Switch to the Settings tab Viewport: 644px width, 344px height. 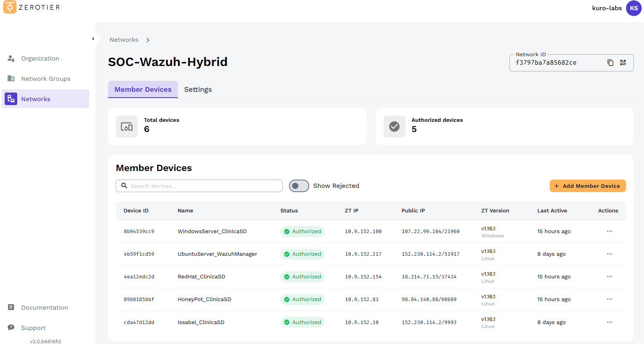pos(198,89)
